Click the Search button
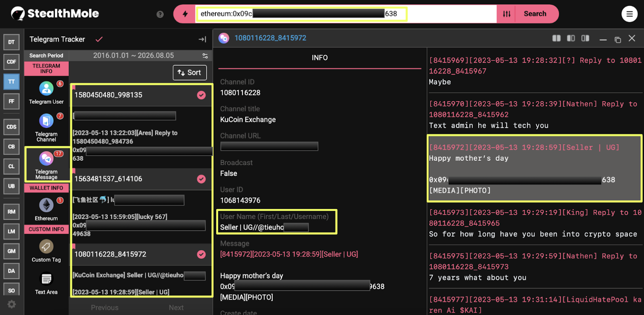The width and height of the screenshot is (644, 315). pos(535,14)
